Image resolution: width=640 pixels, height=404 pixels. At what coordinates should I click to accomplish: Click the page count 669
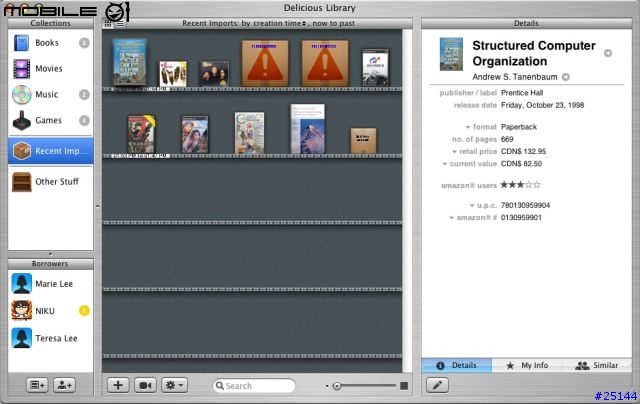(507, 139)
